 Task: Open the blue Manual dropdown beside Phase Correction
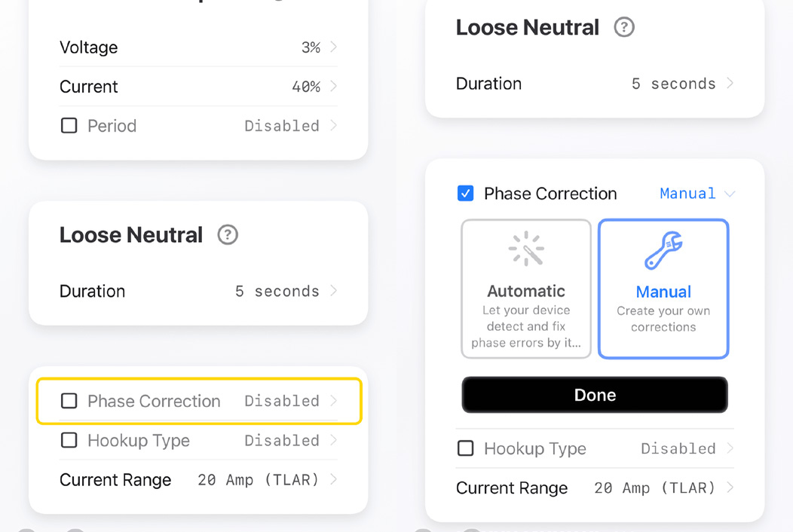point(697,194)
